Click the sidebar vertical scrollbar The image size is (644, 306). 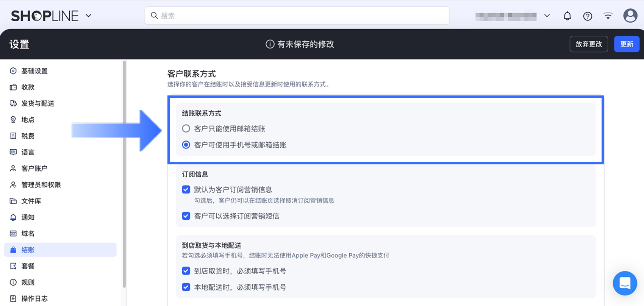pos(124,174)
